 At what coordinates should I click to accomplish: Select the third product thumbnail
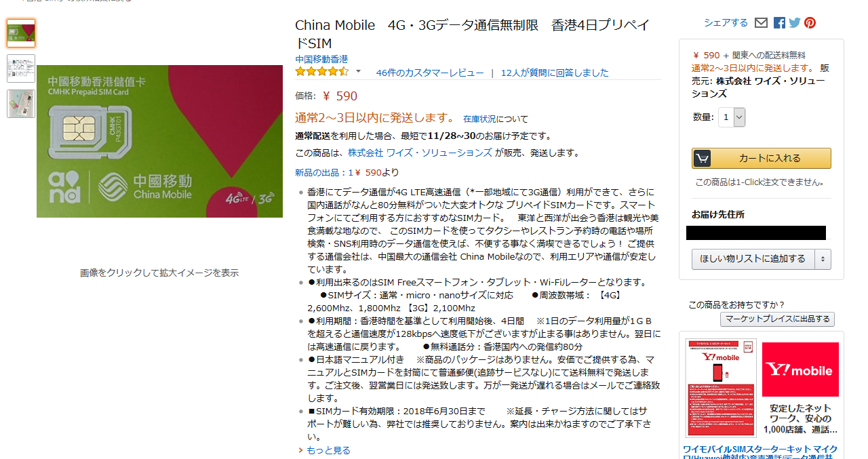pos(21,104)
